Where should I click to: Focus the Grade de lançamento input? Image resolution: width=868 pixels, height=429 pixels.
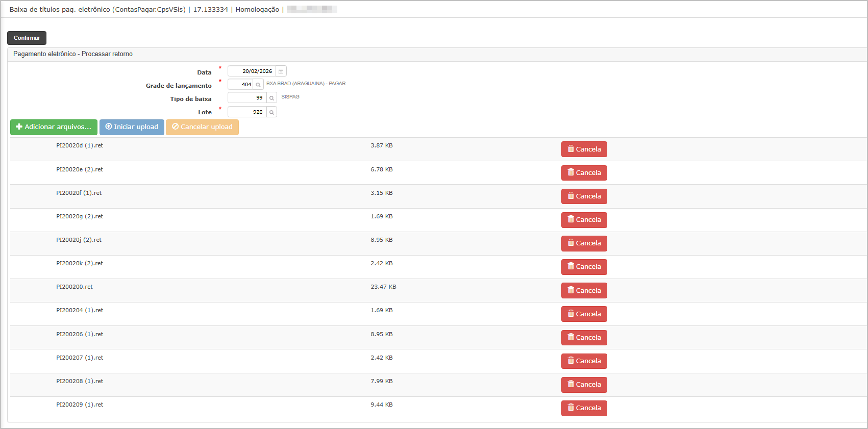(240, 85)
